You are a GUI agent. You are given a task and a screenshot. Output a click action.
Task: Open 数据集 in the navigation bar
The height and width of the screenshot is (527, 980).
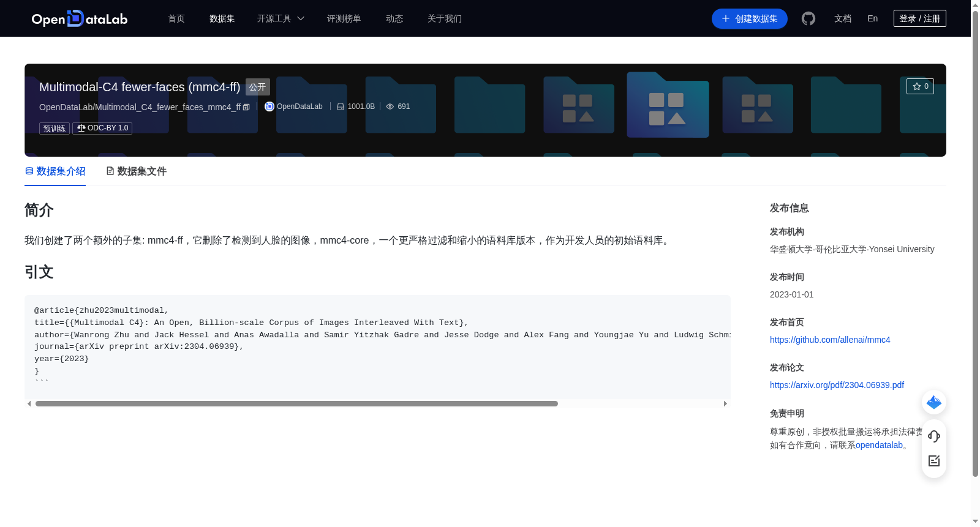click(x=222, y=18)
